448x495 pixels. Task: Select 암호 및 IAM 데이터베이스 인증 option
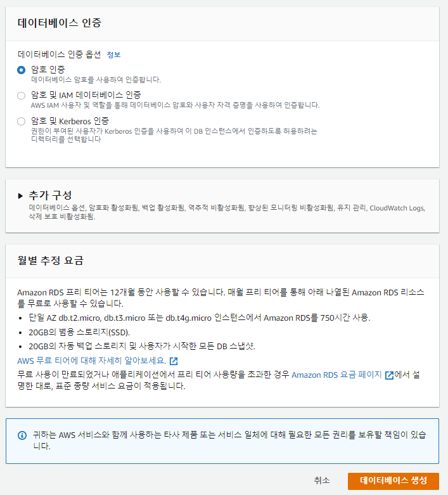pos(21,95)
